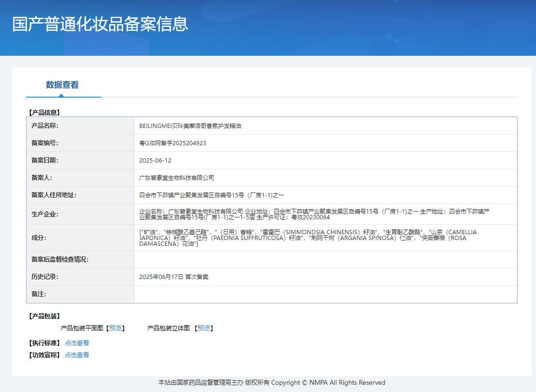
Task: Click the filing date 2025-06-12
Action: click(155, 161)
